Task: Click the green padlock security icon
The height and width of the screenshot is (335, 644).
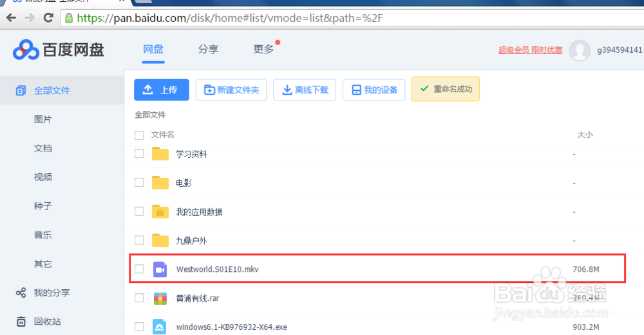Action: (69, 17)
